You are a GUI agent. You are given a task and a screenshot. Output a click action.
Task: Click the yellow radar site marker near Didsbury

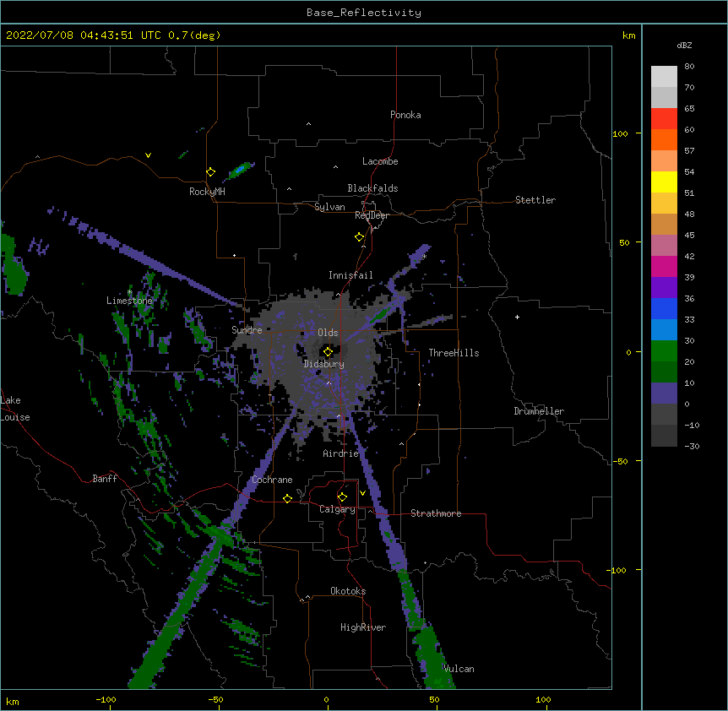(328, 351)
